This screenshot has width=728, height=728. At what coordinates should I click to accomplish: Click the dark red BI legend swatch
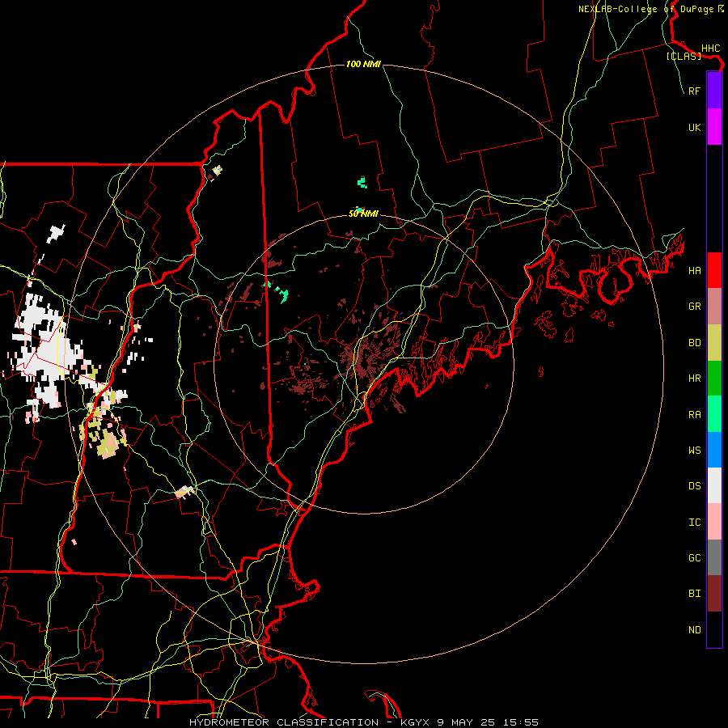tap(714, 594)
